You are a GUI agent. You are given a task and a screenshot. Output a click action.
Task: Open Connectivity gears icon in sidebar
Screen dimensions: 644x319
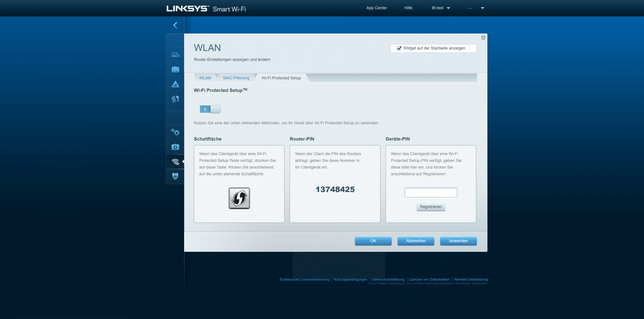click(175, 132)
